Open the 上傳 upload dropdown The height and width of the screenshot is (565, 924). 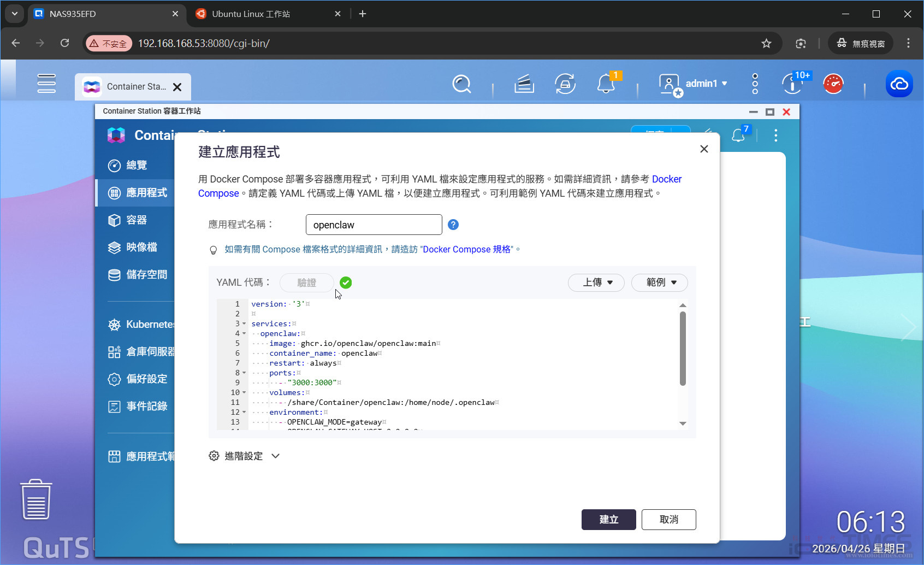tap(596, 282)
